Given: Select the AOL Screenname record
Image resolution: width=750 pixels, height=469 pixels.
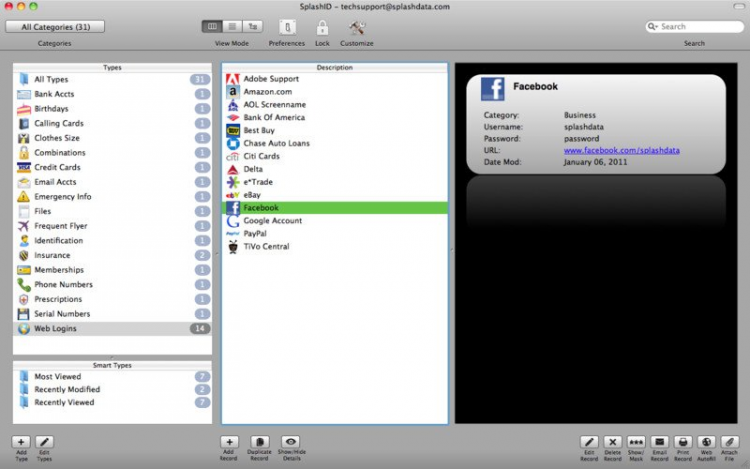Looking at the screenshot, I should click(x=335, y=105).
